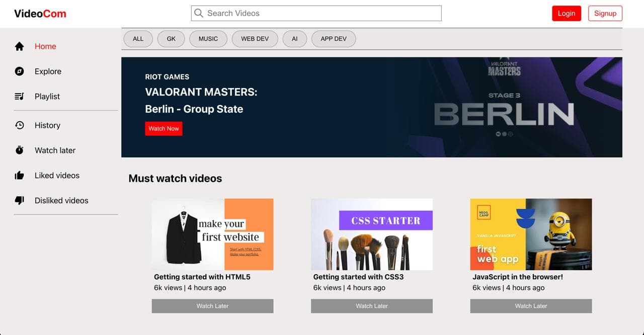The height and width of the screenshot is (335, 644).
Task: Focus the Search Videos input field
Action: point(322,13)
